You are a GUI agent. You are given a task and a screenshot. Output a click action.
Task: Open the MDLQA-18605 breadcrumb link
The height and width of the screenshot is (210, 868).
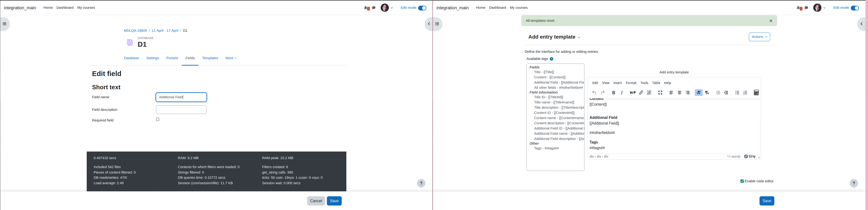coord(135,31)
